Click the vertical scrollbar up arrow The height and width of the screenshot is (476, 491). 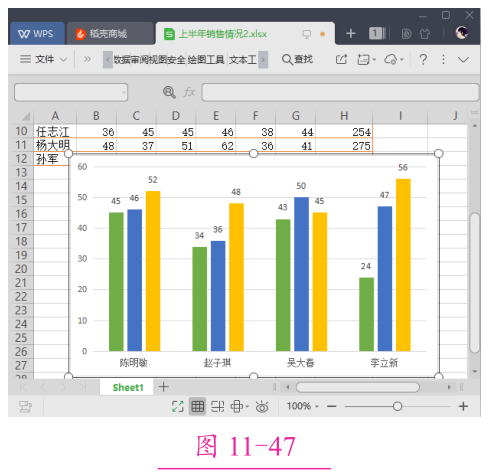click(475, 126)
